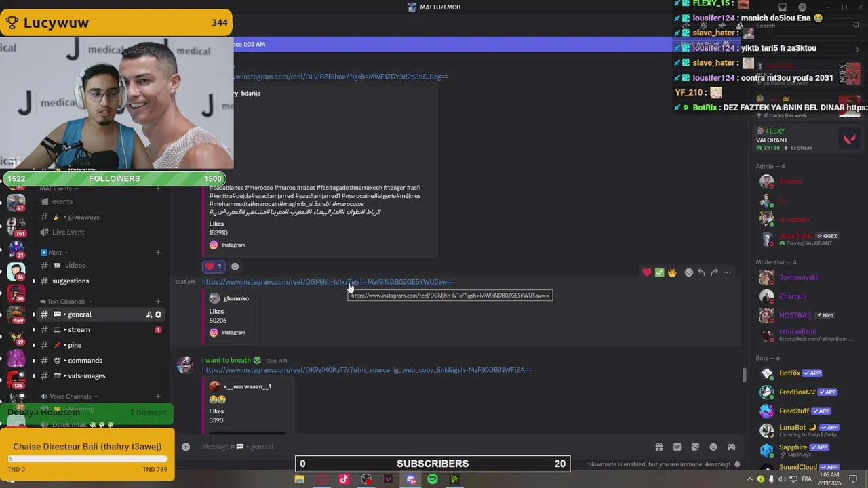Collapse the Voice Channels category
The width and height of the screenshot is (868, 488).
click(x=69, y=396)
